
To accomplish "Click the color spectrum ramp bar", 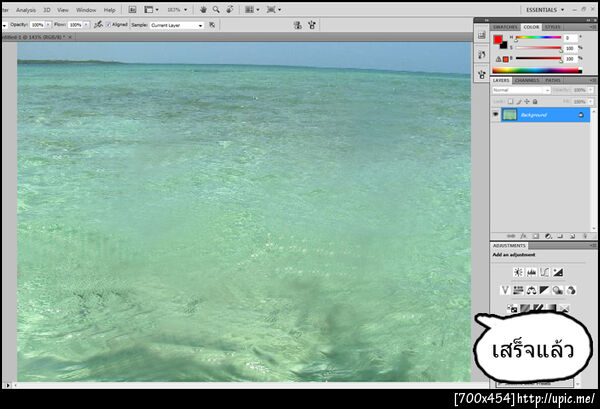I will [x=537, y=70].
